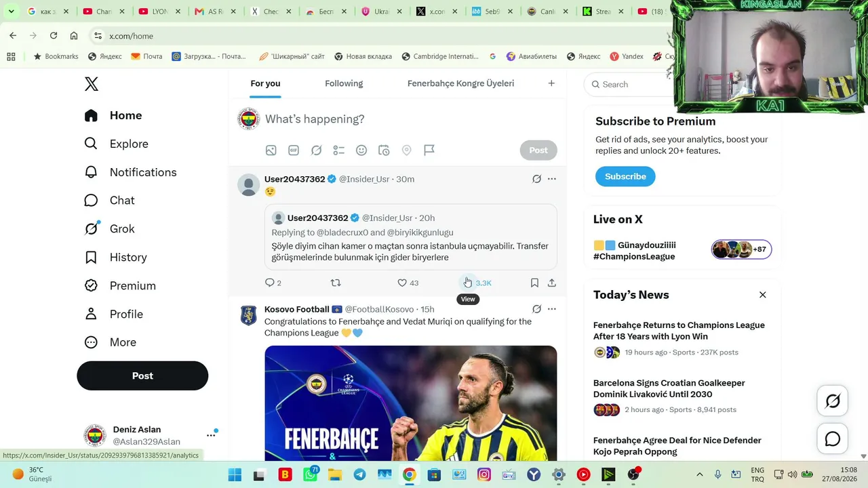The height and width of the screenshot is (488, 868).
Task: Ask Grok about the User20437362 post
Action: click(x=536, y=179)
